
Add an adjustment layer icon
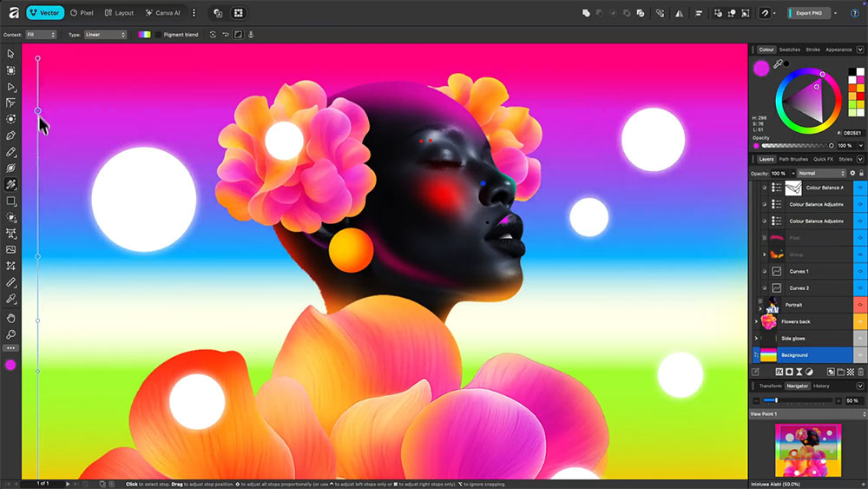pos(809,372)
